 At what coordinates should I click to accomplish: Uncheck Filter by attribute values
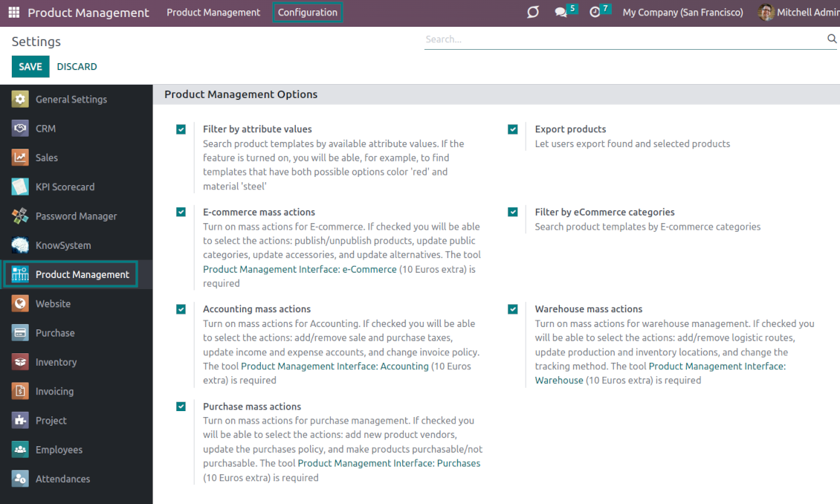pos(181,129)
